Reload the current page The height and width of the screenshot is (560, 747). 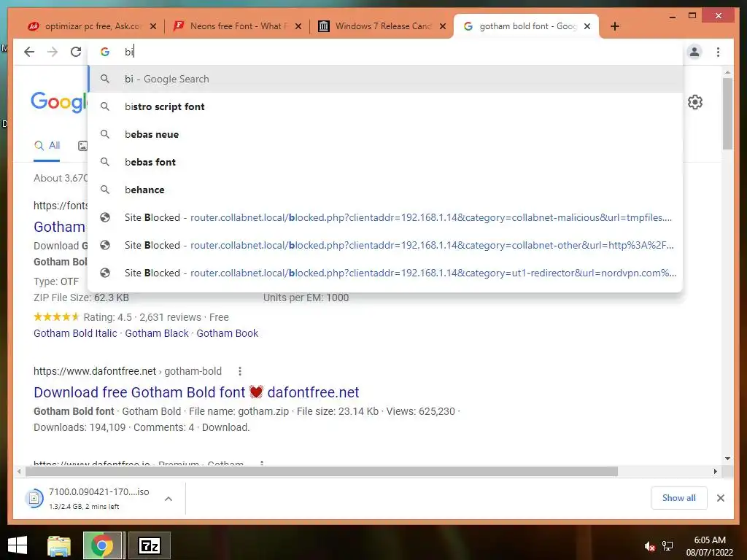pos(76,52)
